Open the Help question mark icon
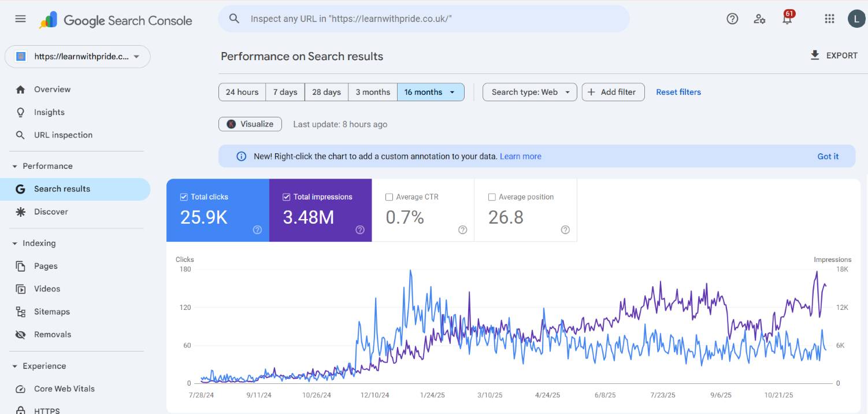The width and height of the screenshot is (868, 414). coord(732,19)
